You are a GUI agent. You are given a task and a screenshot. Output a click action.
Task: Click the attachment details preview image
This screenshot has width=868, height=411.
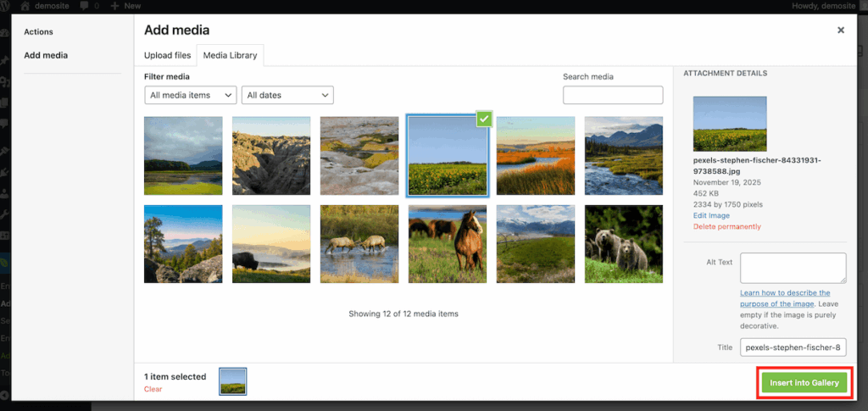pos(730,124)
